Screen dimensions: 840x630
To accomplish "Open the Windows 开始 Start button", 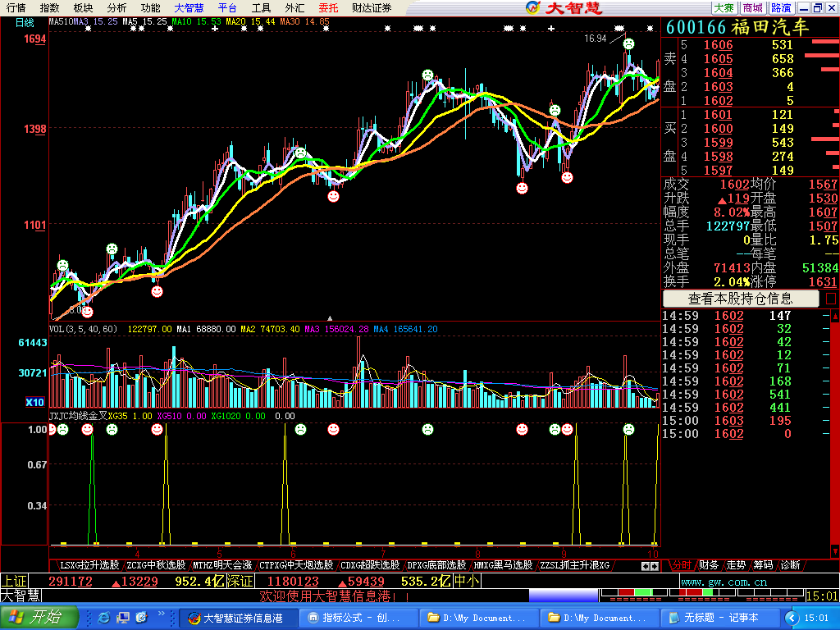I will (x=39, y=617).
